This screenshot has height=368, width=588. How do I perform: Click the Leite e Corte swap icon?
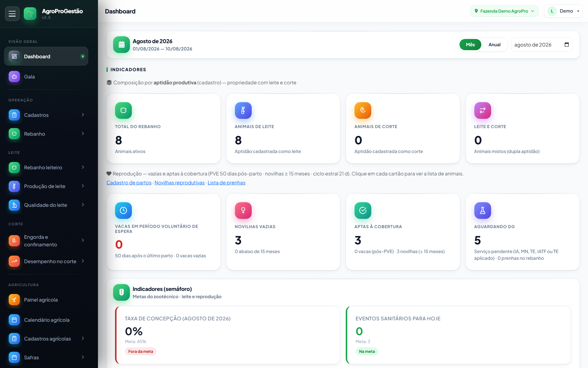(x=482, y=110)
